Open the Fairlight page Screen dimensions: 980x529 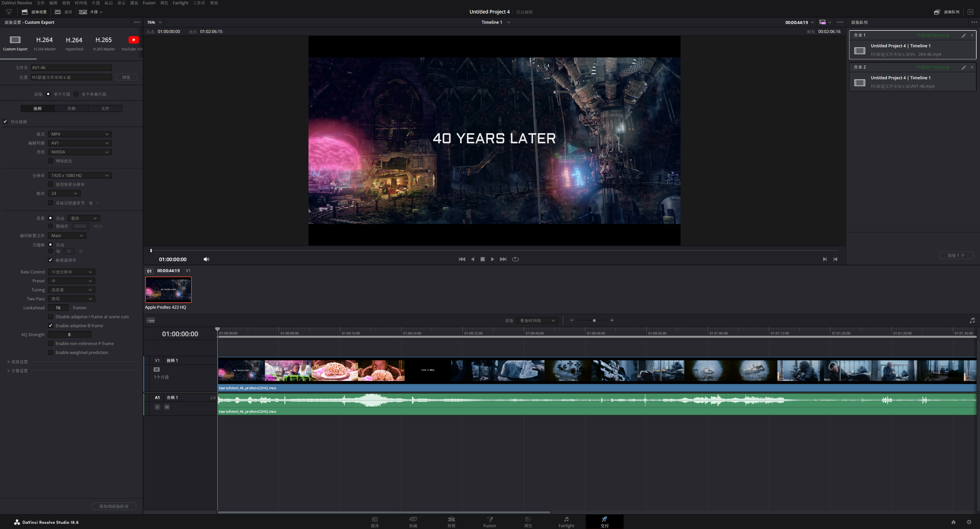point(566,522)
